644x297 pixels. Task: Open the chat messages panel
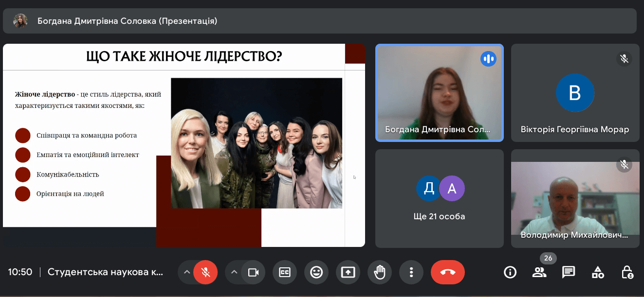click(x=569, y=272)
